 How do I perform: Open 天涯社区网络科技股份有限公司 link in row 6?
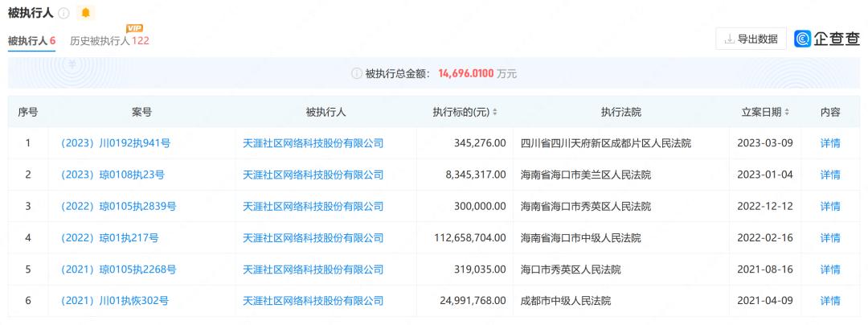[x=313, y=301]
